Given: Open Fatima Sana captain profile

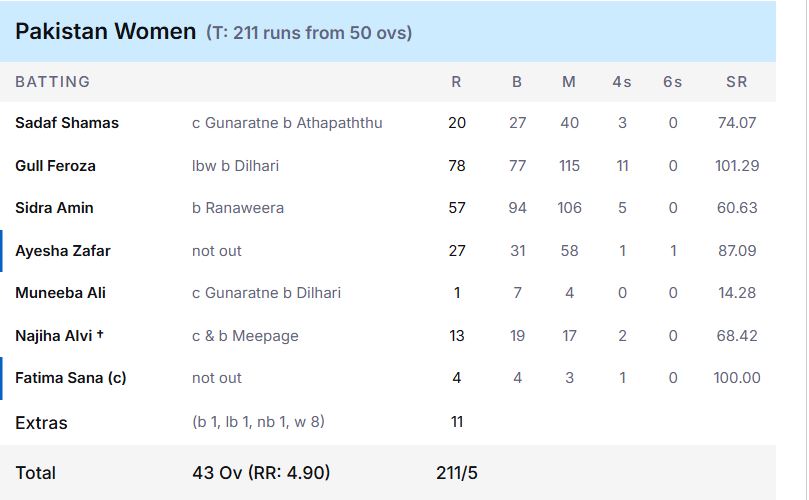Looking at the screenshot, I should pyautogui.click(x=71, y=378).
